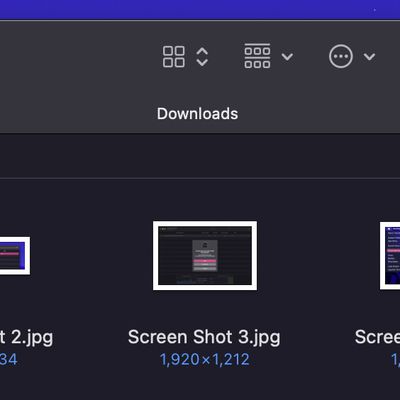
Task: Click the file name ending in 2.jpg
Action: tap(26, 337)
